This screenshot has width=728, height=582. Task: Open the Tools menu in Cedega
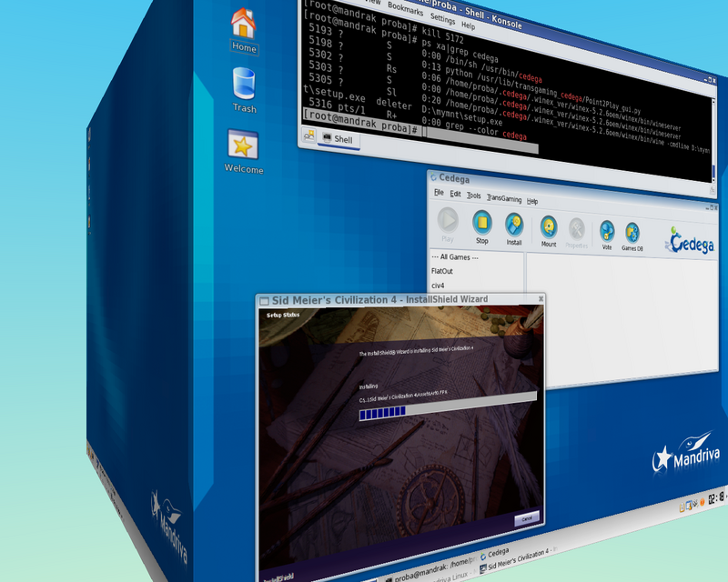pyautogui.click(x=474, y=196)
